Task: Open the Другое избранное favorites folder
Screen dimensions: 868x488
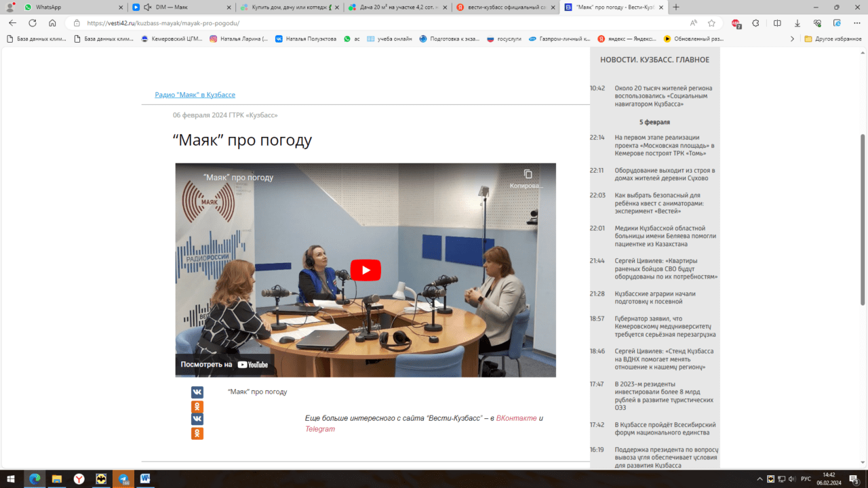Action: click(x=833, y=39)
